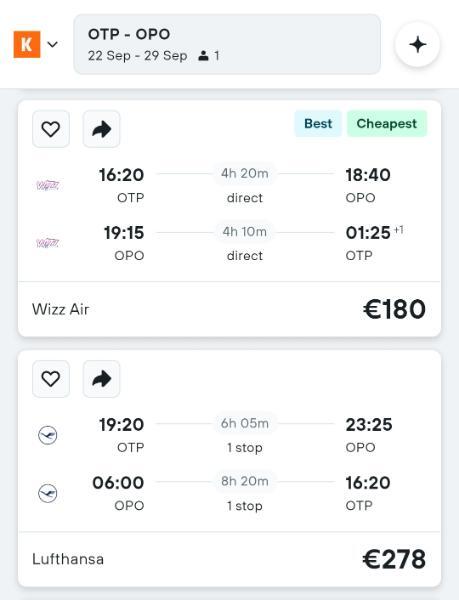Select the Best badge on Wizz Air card
The width and height of the screenshot is (459, 600).
318,124
